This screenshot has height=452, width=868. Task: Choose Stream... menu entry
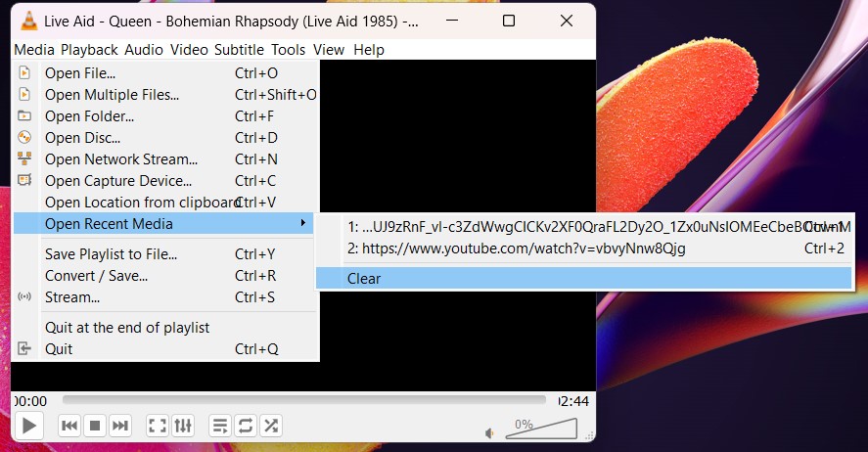[x=165, y=297]
